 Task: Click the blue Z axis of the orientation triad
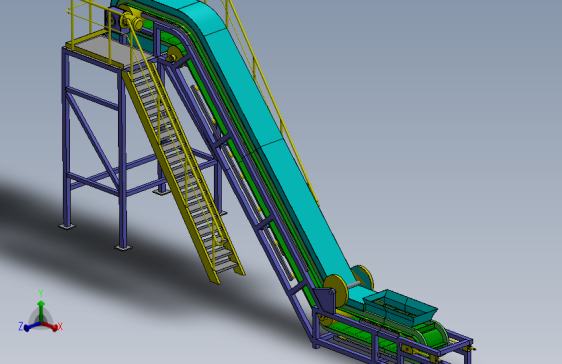[30, 327]
